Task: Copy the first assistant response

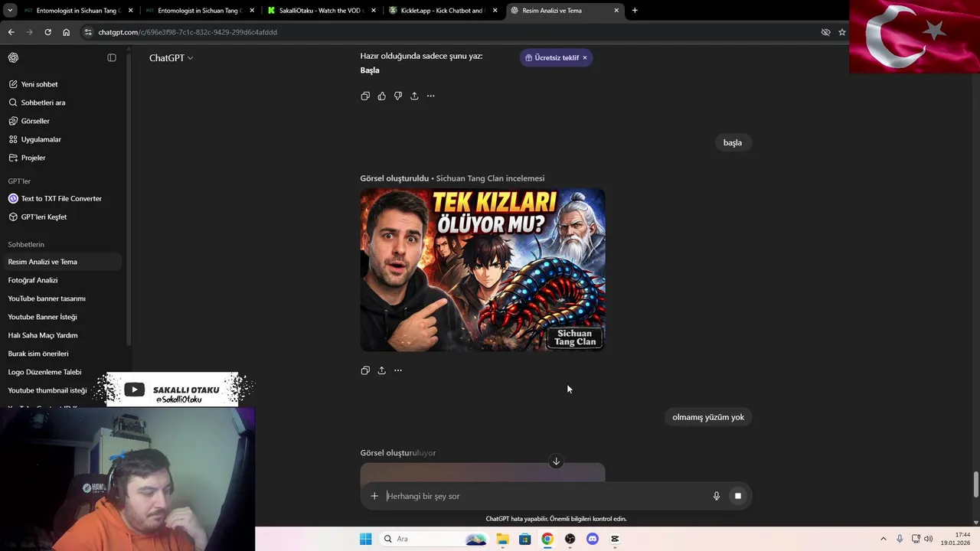Action: pyautogui.click(x=365, y=96)
